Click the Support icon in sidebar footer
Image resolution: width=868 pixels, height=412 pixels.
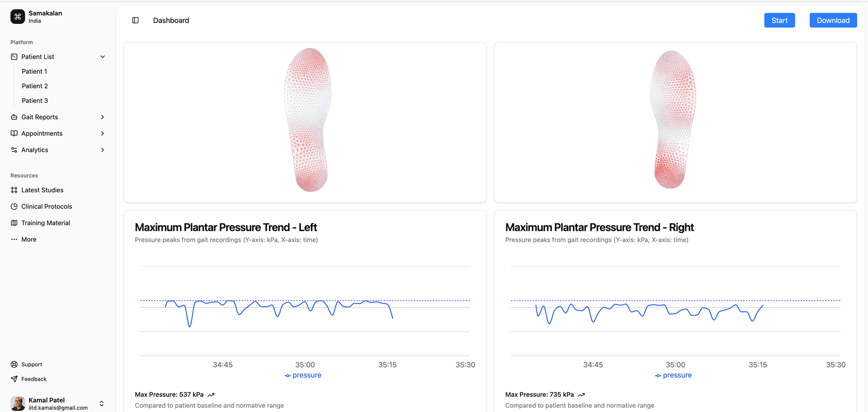(x=14, y=364)
